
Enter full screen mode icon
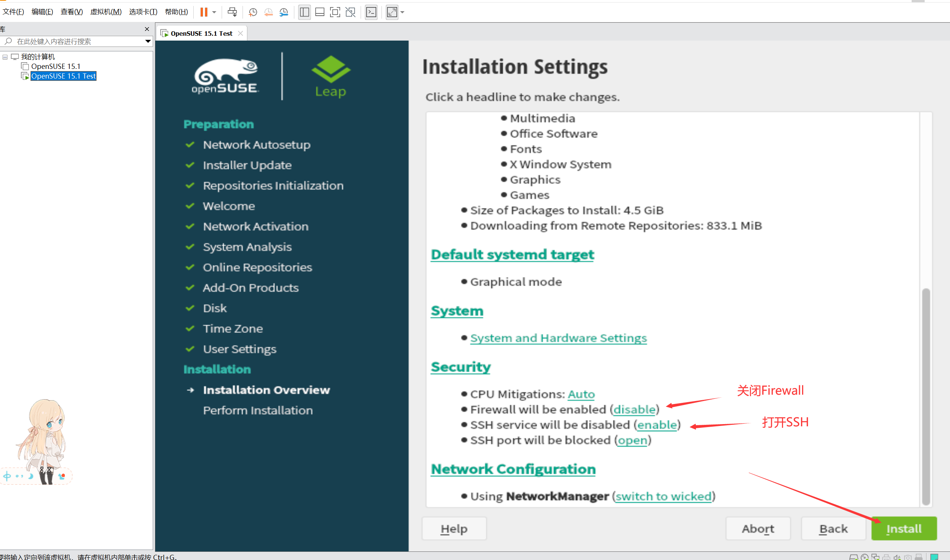[x=335, y=12]
